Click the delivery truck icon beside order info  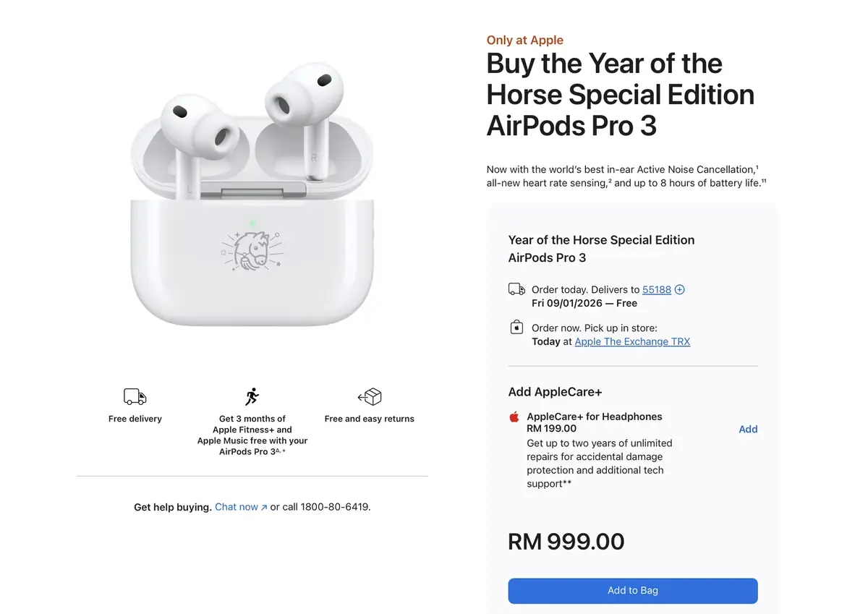(516, 289)
